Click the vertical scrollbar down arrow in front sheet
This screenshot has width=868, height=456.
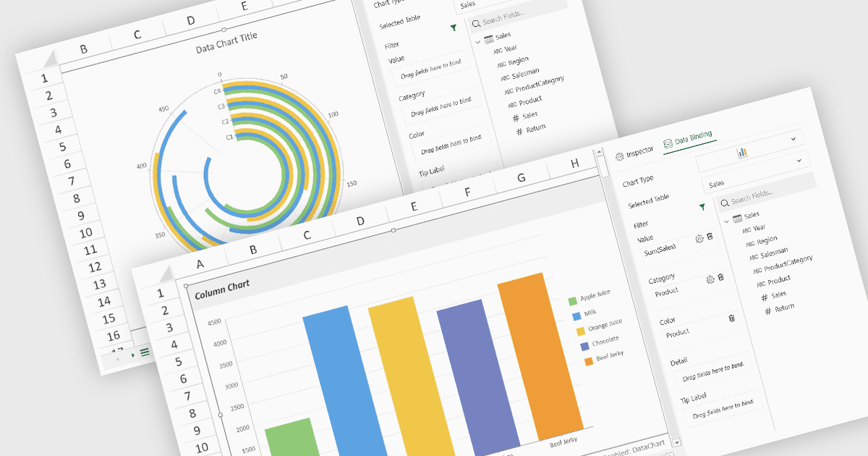(677, 442)
